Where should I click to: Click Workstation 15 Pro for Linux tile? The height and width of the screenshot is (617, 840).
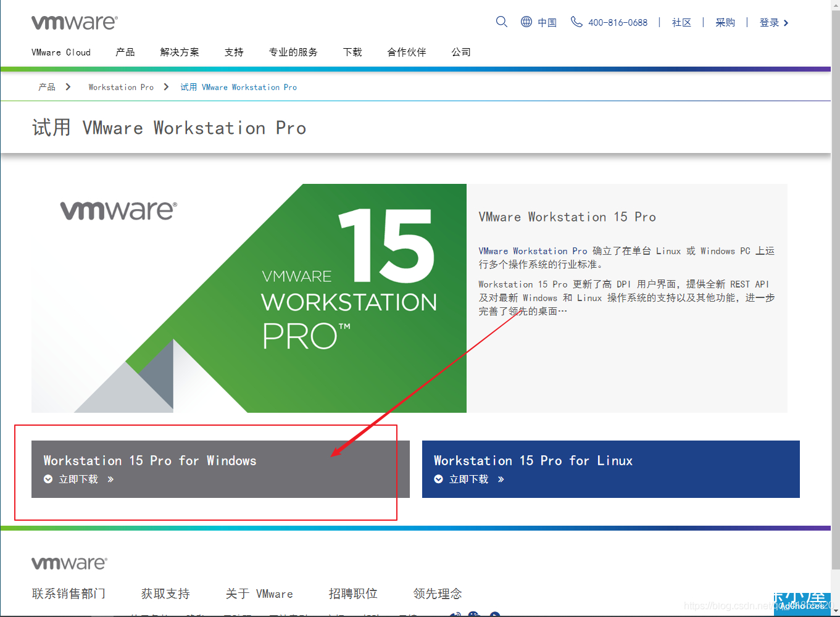coord(611,469)
